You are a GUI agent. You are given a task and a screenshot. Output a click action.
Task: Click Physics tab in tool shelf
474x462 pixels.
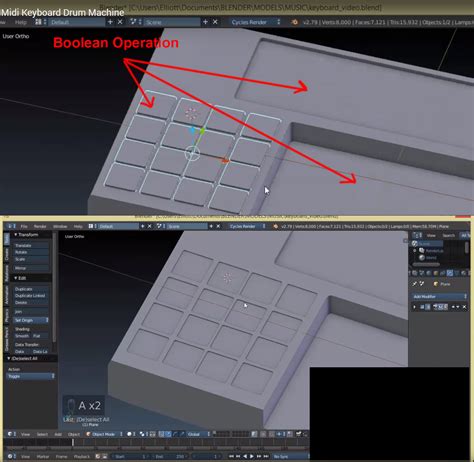pos(7,315)
